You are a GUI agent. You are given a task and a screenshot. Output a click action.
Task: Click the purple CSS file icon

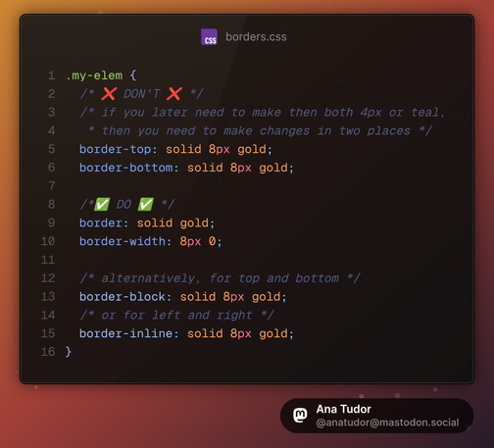(209, 36)
